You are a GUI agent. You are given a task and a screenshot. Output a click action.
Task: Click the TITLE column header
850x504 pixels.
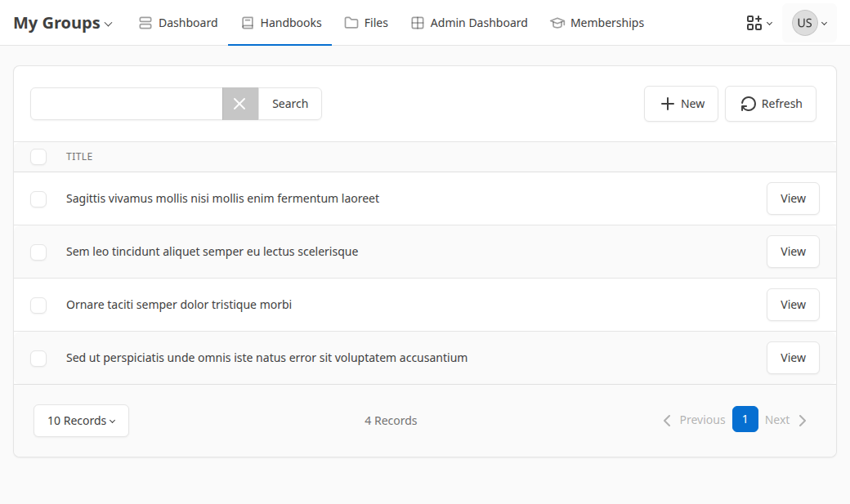click(x=79, y=157)
